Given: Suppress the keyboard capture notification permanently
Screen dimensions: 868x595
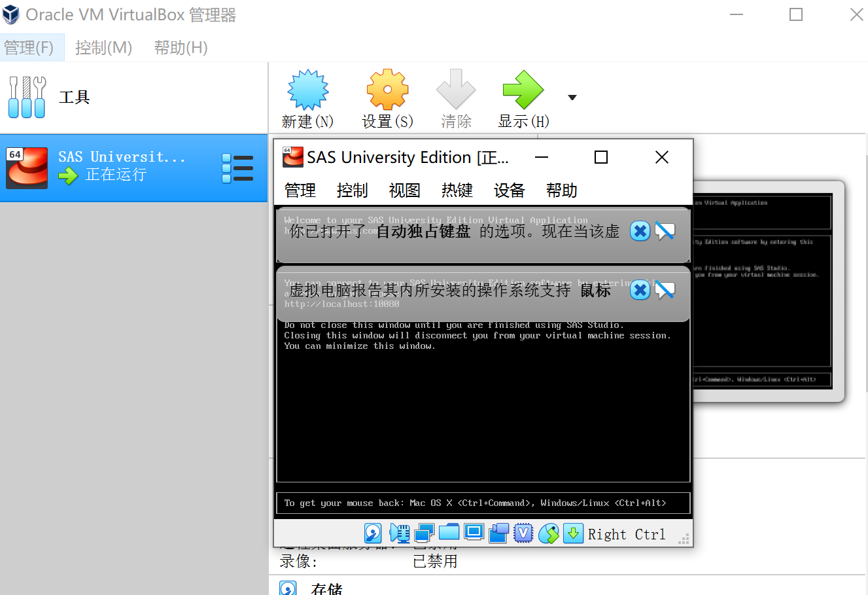Looking at the screenshot, I should 665,231.
